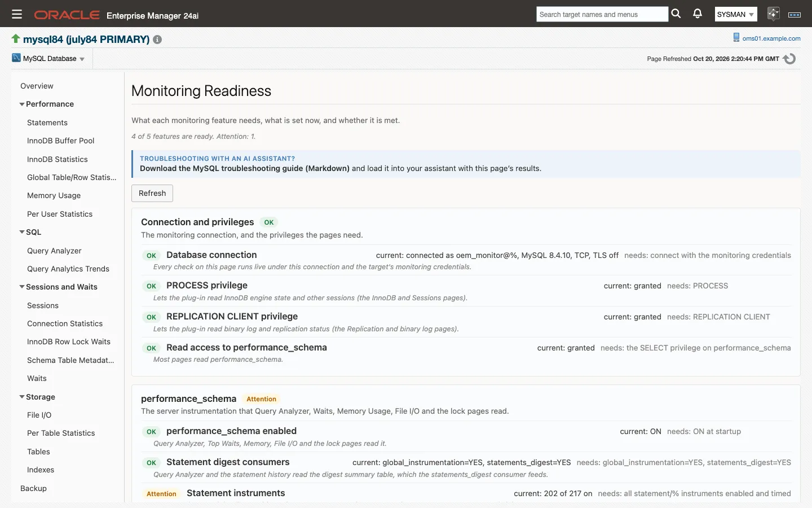This screenshot has width=812, height=508.
Task: Click in the search target names field
Action: click(602, 14)
